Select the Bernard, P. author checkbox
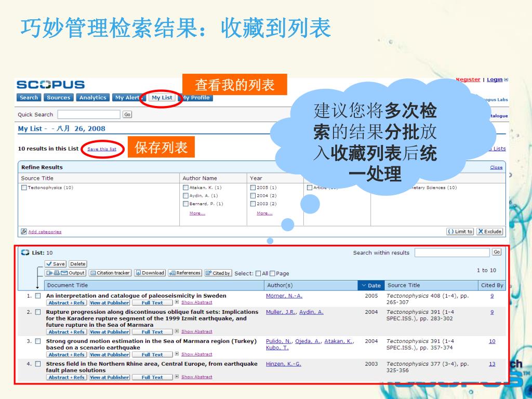532x399 pixels. (x=185, y=204)
